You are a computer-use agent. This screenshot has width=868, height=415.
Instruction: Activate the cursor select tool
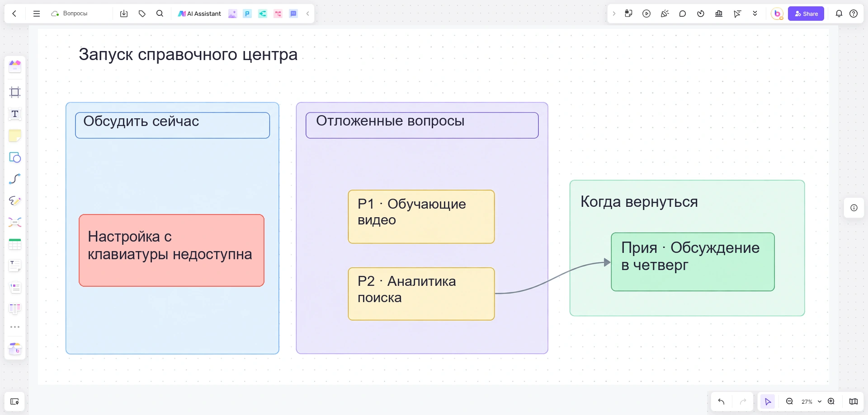point(768,401)
